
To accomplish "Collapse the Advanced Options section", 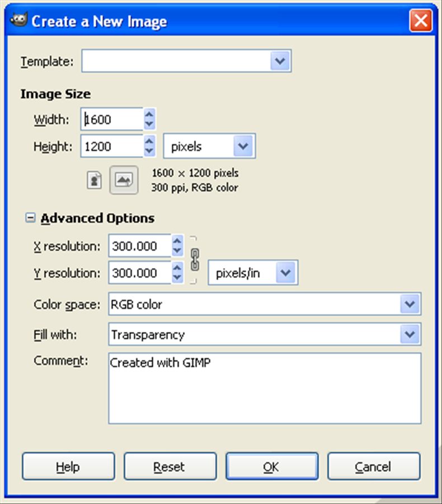I will click(x=30, y=218).
